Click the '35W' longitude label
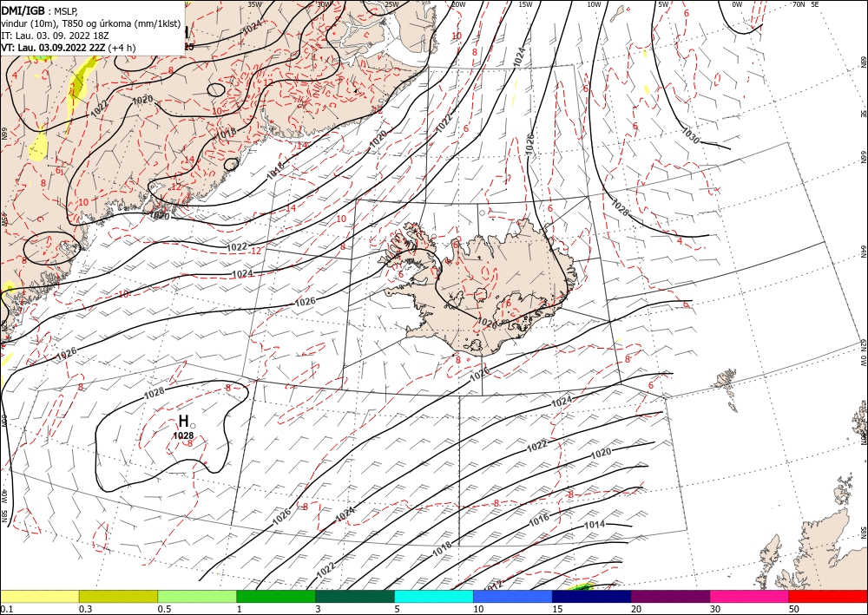868x615 pixels. [254, 4]
